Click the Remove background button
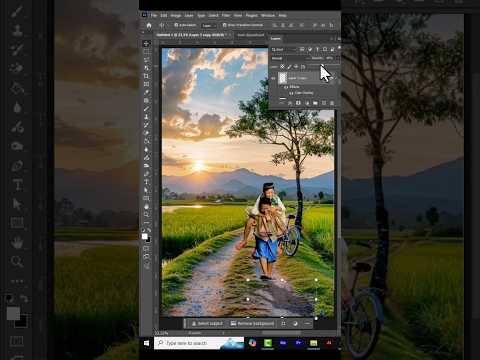The width and height of the screenshot is (480, 360). click(252, 324)
